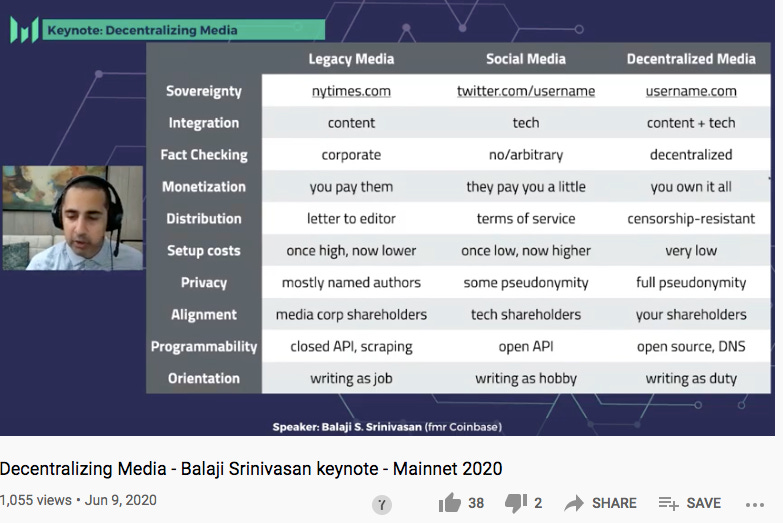Click the 'Setup costs' row label

[x=204, y=251]
